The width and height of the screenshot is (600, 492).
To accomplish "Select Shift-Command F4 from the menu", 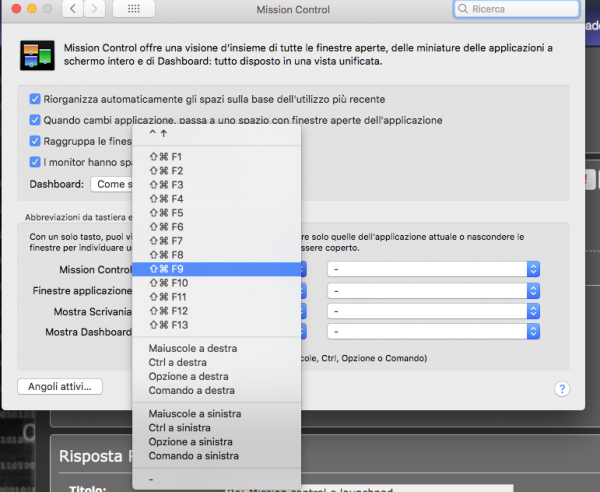I will pos(217,199).
